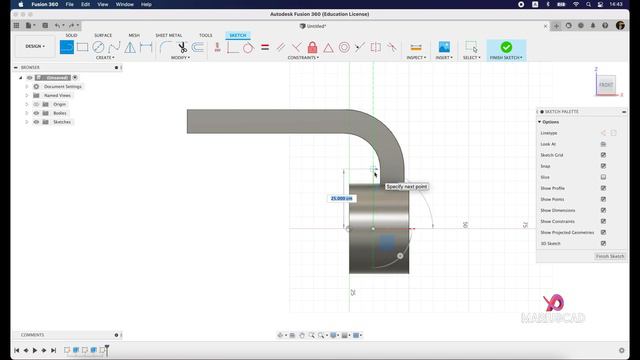The width and height of the screenshot is (640, 360).
Task: Expand the Document Settings node
Action: click(27, 87)
